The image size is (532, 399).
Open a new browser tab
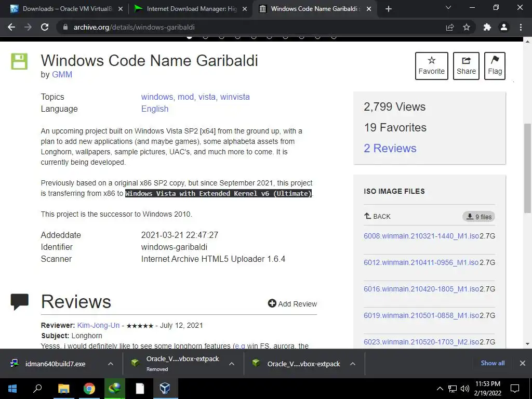pos(389,9)
